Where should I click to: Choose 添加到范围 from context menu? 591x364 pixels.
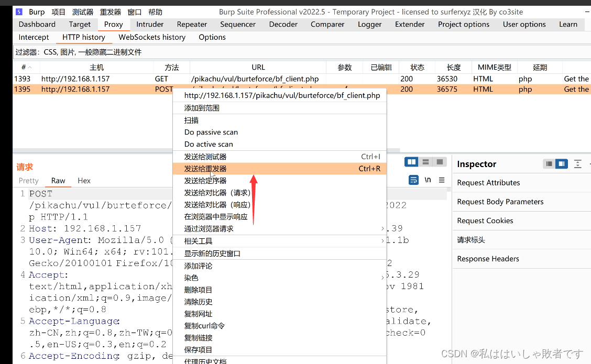click(279, 108)
